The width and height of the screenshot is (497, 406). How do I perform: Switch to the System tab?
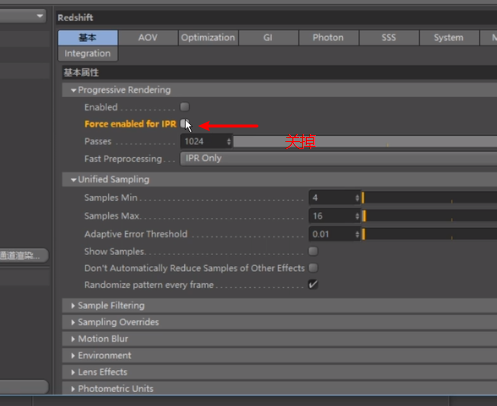coord(449,38)
